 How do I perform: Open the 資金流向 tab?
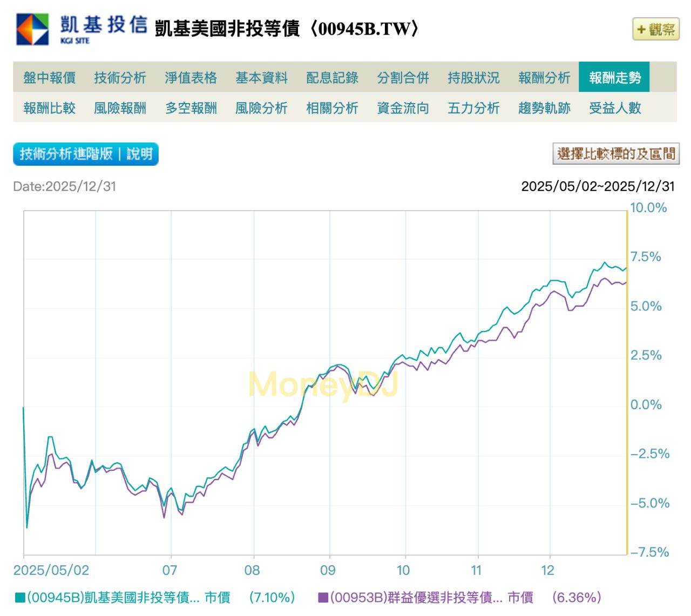[x=403, y=108]
